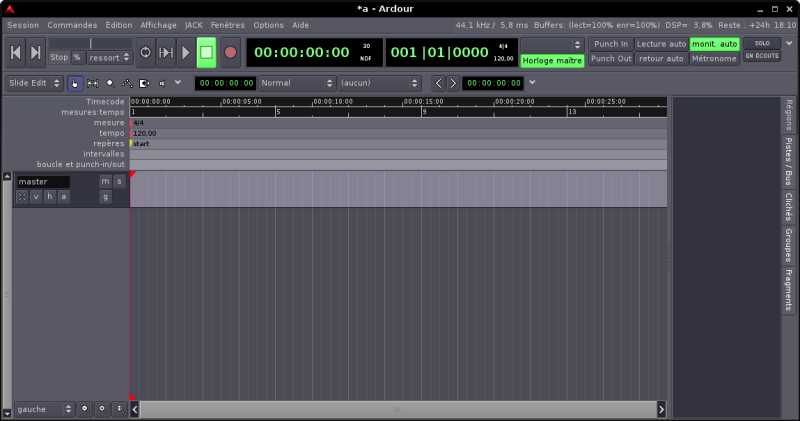Open the JACK menu

[x=193, y=25]
